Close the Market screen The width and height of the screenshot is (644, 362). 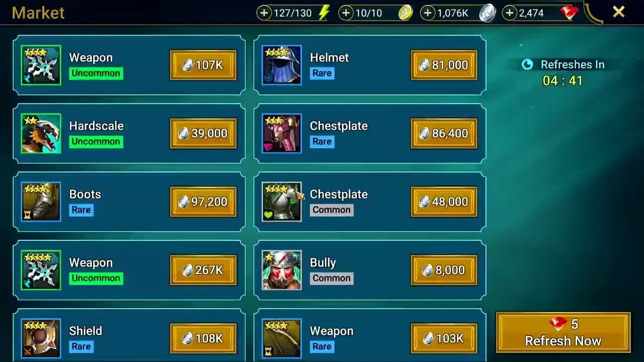click(618, 12)
